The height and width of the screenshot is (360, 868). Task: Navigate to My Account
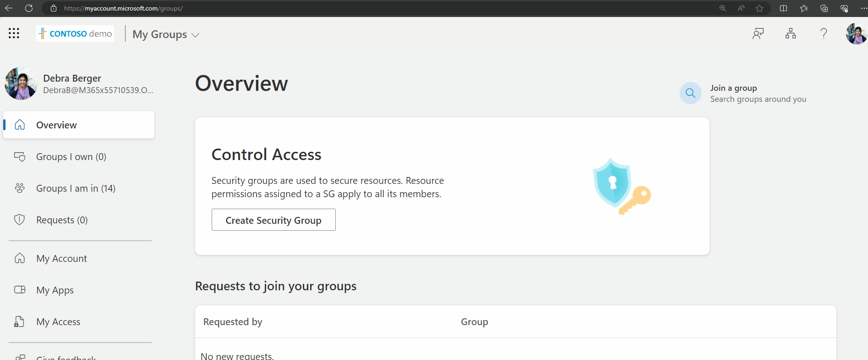coord(61,259)
